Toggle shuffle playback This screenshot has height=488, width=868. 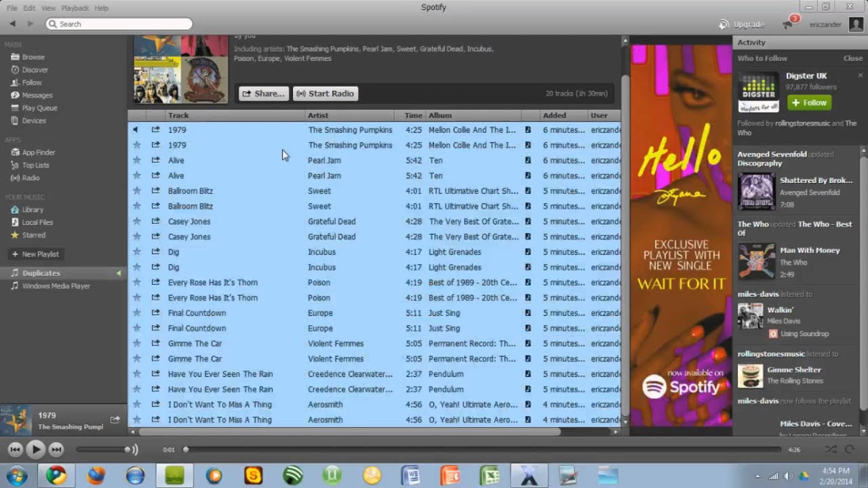point(830,449)
